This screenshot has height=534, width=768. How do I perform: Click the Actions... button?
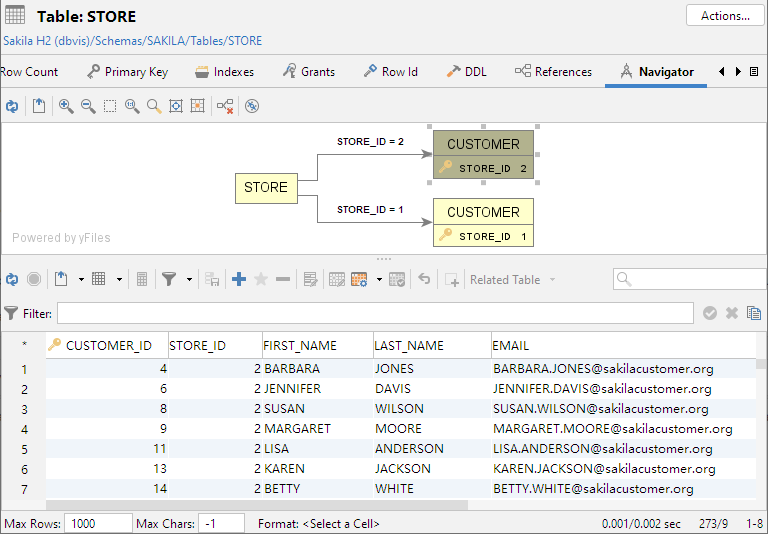click(x=725, y=16)
